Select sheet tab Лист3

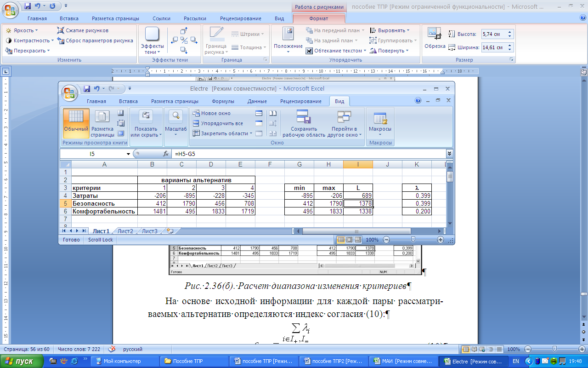click(x=150, y=231)
